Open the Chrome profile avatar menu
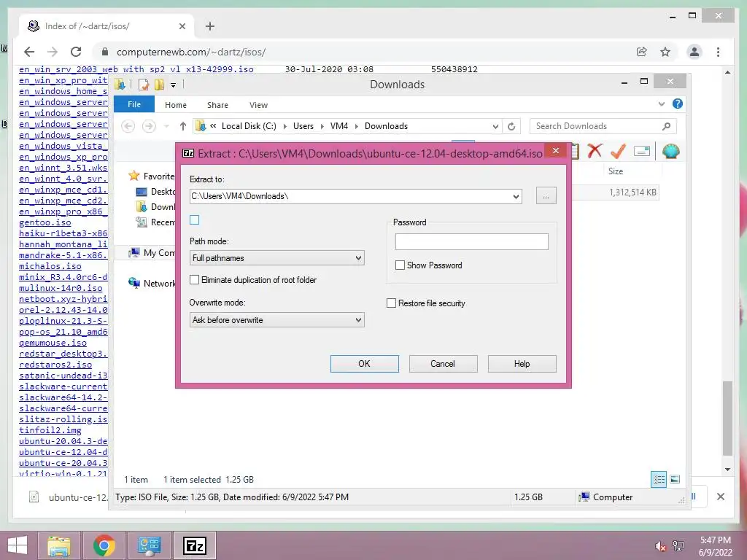Screen dimensions: 747x560 [694, 52]
